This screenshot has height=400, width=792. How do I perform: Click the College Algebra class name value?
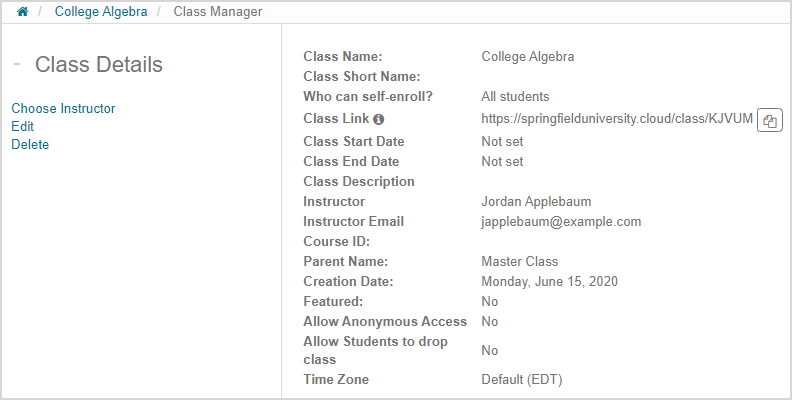pos(527,57)
